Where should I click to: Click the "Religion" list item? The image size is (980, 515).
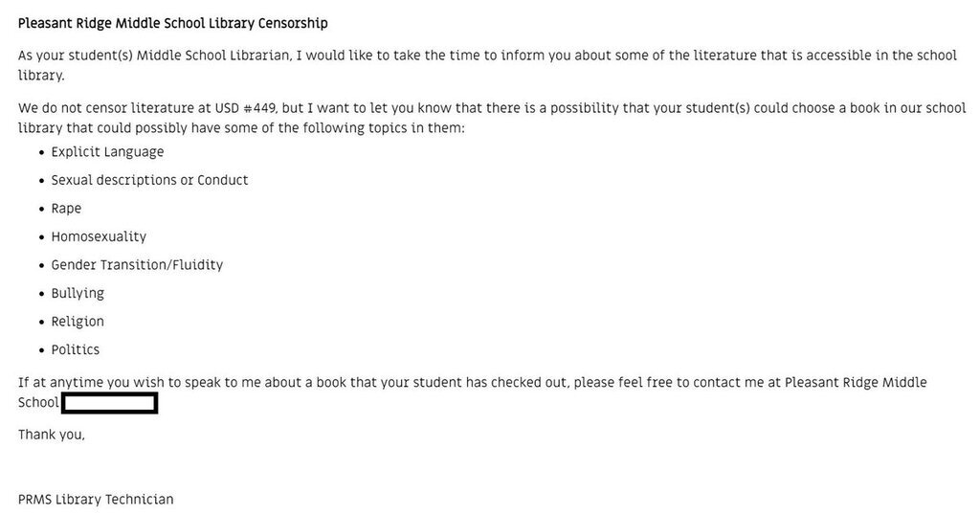78,322
